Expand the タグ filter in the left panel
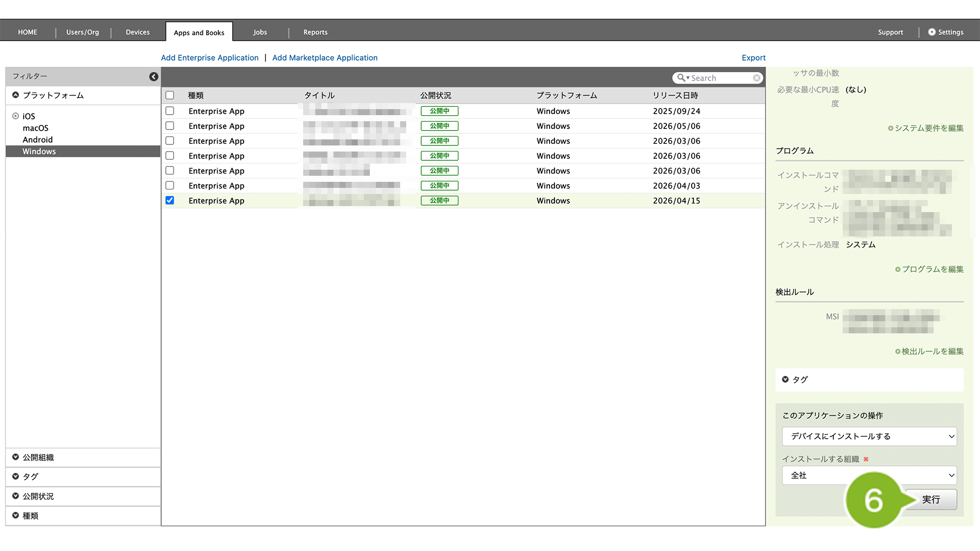This screenshot has height=551, width=980. click(x=15, y=476)
